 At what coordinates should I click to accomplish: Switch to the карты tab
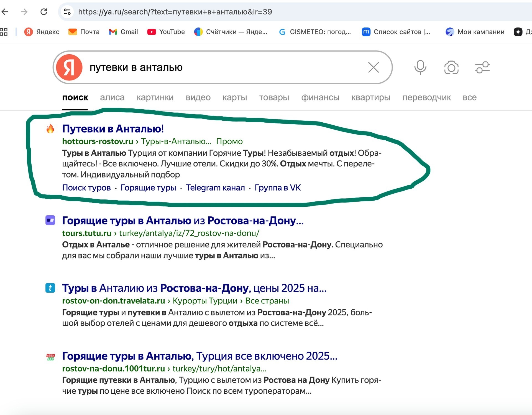coord(235,97)
